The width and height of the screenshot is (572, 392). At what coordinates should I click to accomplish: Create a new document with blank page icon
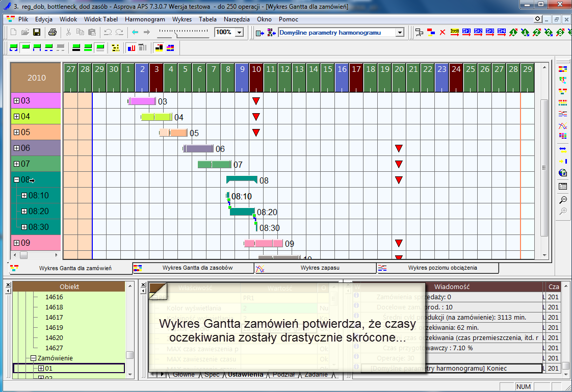13,33
